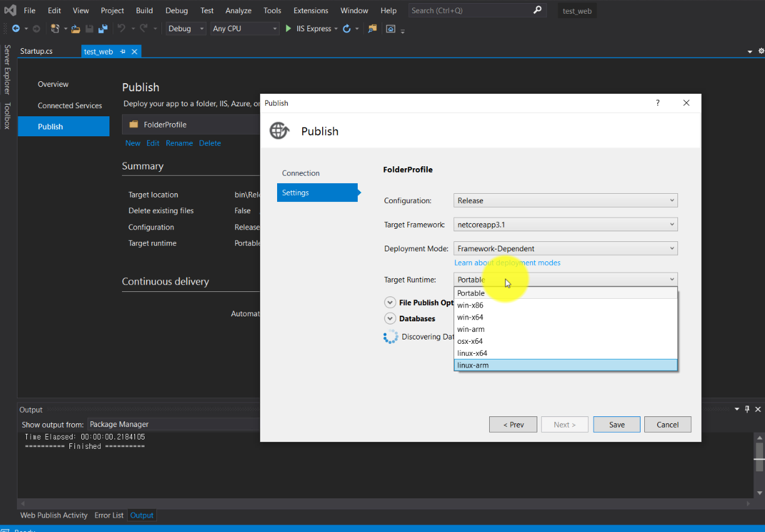
Task: Click the Navigate Backward arrow icon
Action: point(16,29)
